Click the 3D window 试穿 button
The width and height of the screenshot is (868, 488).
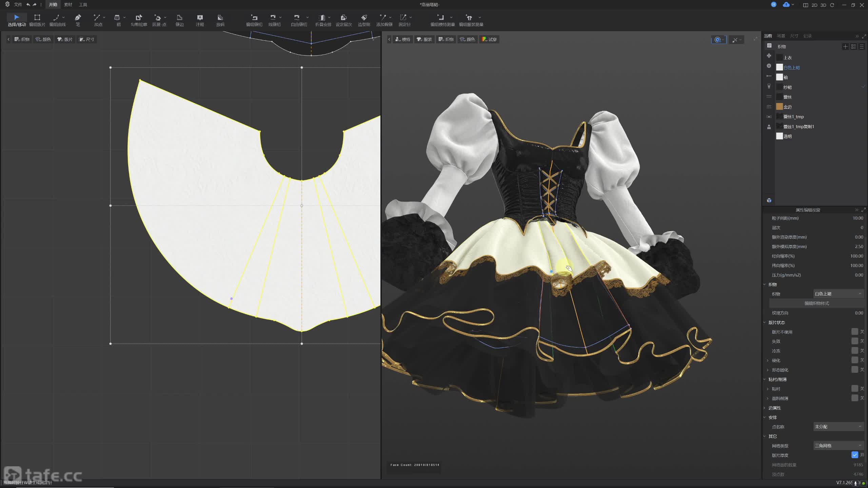coord(489,39)
